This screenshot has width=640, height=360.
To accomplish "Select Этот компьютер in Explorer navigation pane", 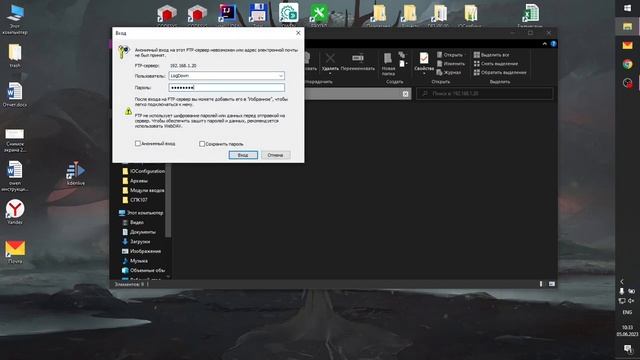I will coord(141,213).
